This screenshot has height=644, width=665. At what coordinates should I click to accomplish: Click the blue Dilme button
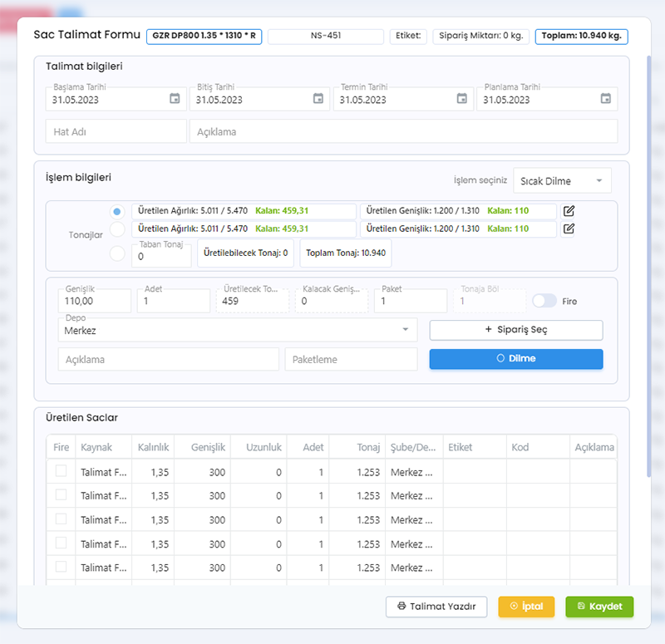point(516,359)
